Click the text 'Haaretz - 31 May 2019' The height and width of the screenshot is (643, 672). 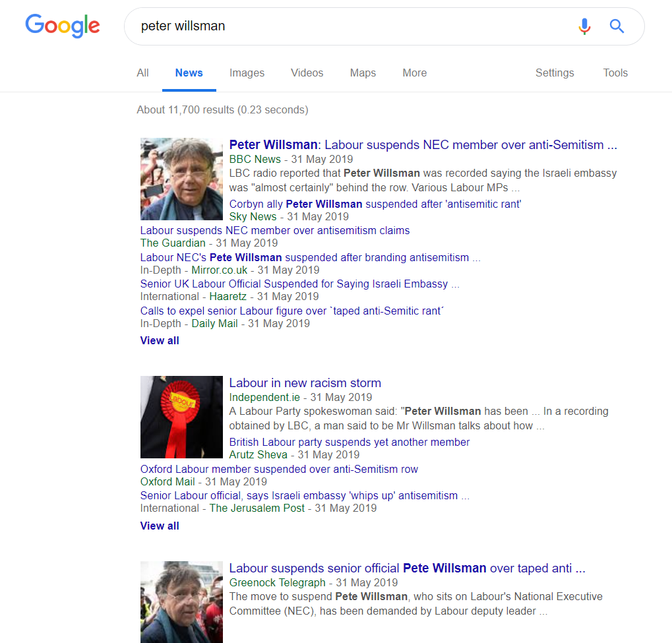pos(264,297)
